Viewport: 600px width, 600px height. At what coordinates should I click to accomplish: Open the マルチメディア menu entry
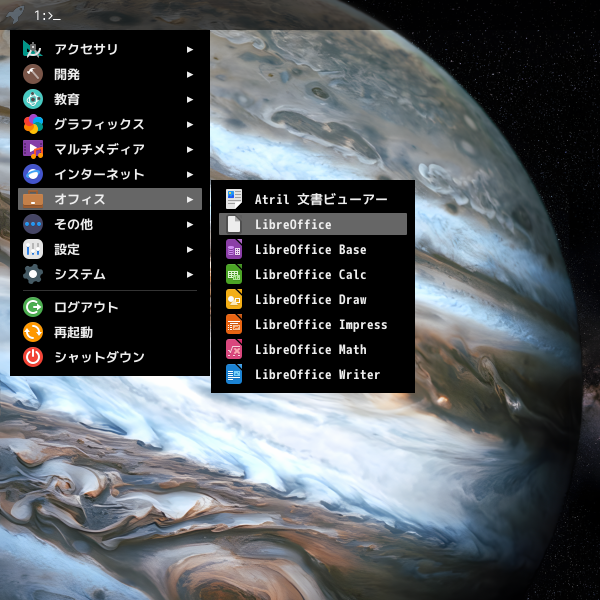110,149
